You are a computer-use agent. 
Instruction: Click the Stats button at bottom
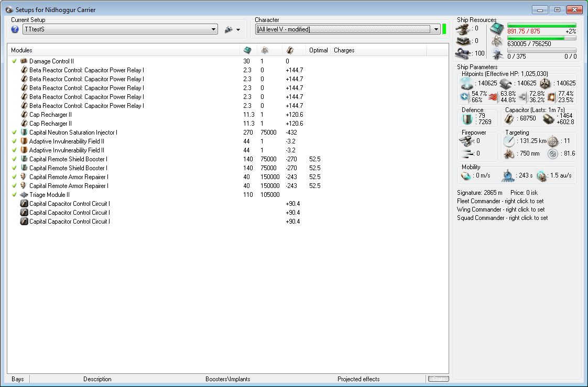pos(438,379)
